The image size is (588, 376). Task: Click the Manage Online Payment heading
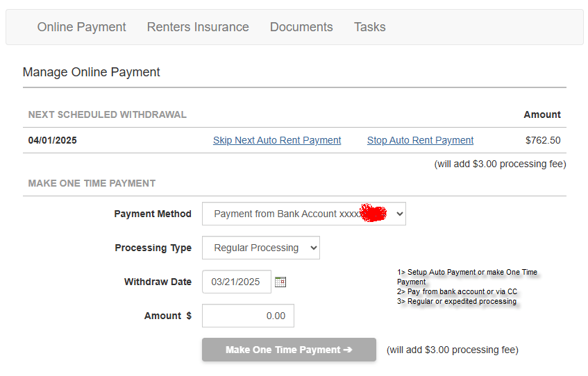point(92,72)
